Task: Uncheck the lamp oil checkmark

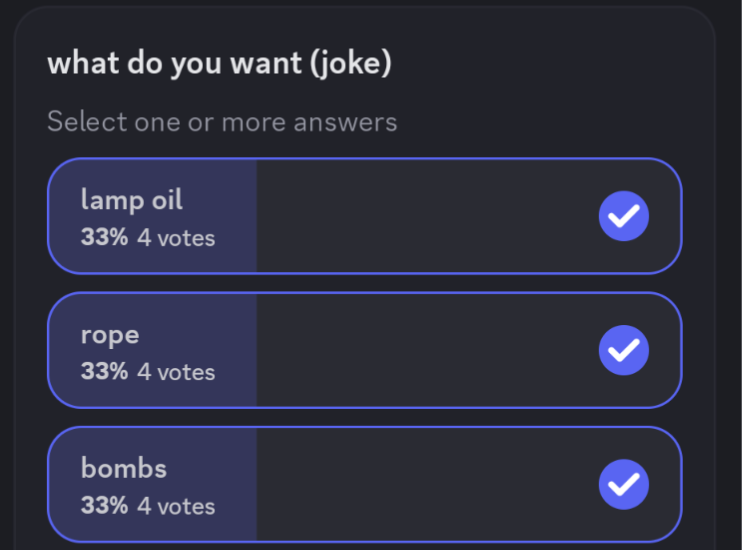Action: point(624,216)
